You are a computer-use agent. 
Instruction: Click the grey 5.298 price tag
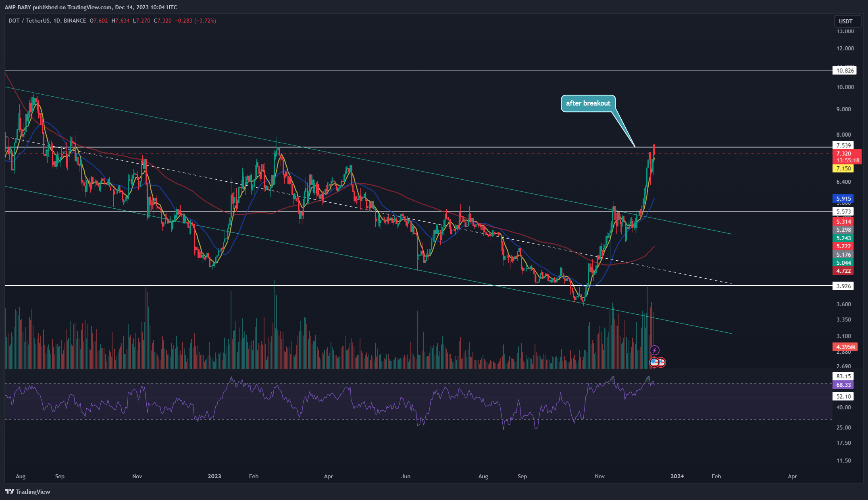pyautogui.click(x=843, y=230)
